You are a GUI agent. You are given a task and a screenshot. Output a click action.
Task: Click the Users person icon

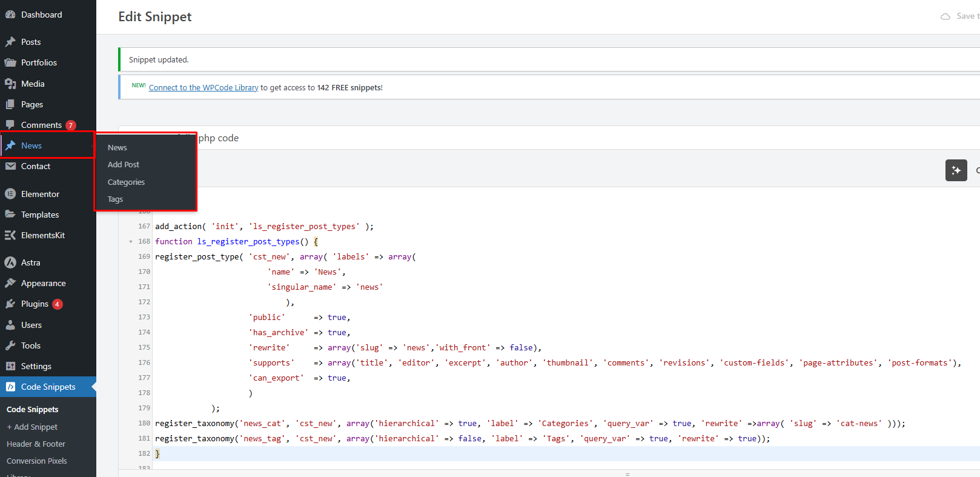[10, 325]
